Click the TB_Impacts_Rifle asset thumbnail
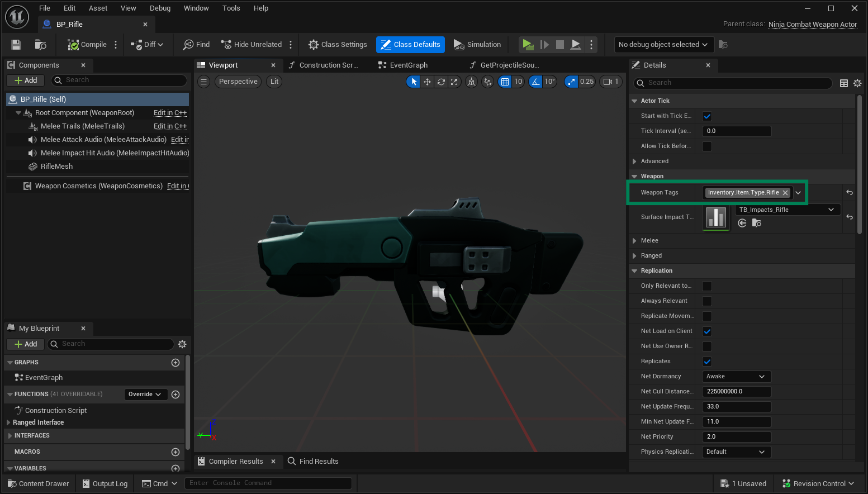The height and width of the screenshot is (494, 868). pyautogui.click(x=716, y=217)
